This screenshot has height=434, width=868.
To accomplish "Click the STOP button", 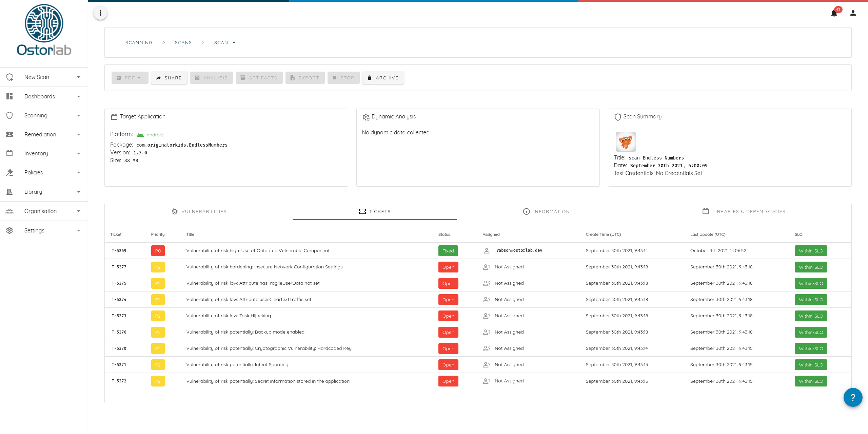I will pyautogui.click(x=343, y=78).
